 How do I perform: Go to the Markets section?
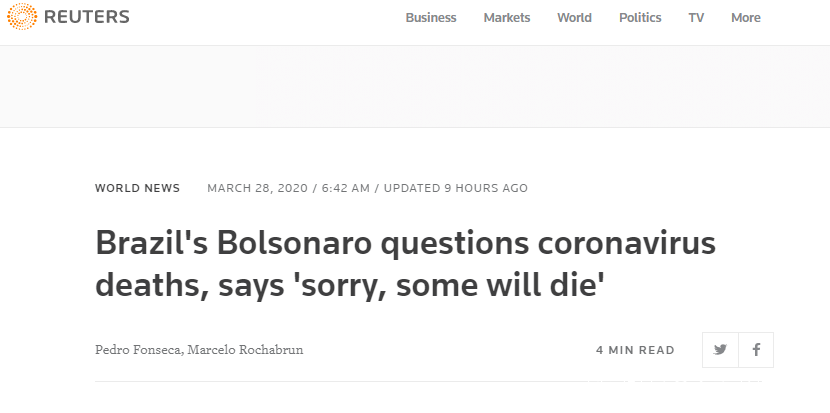(x=507, y=18)
